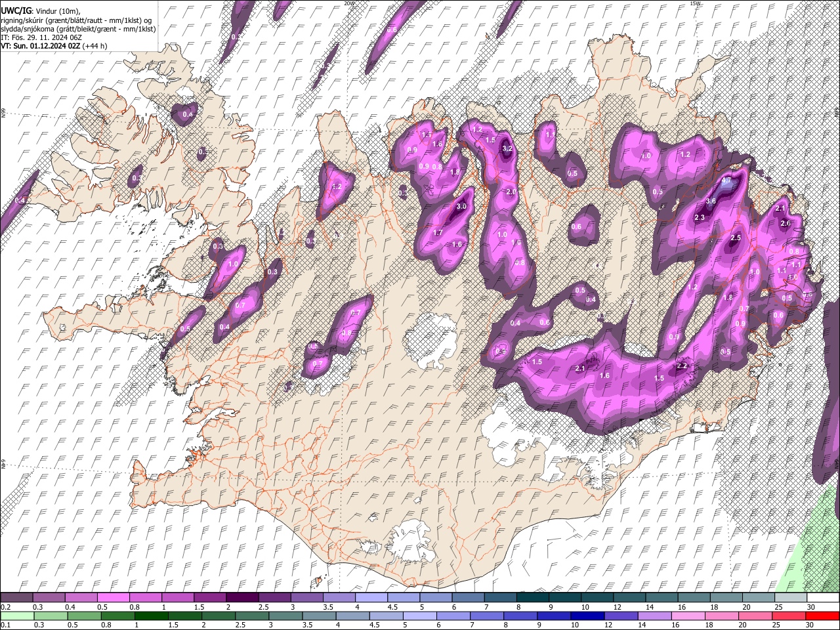
Task: Click the 2.2 precipitation value label
Action: tap(682, 366)
